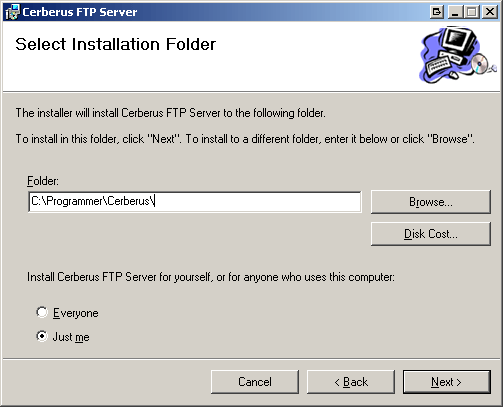This screenshot has width=503, height=407.
Task: Go to the previous step with Back
Action: (351, 382)
